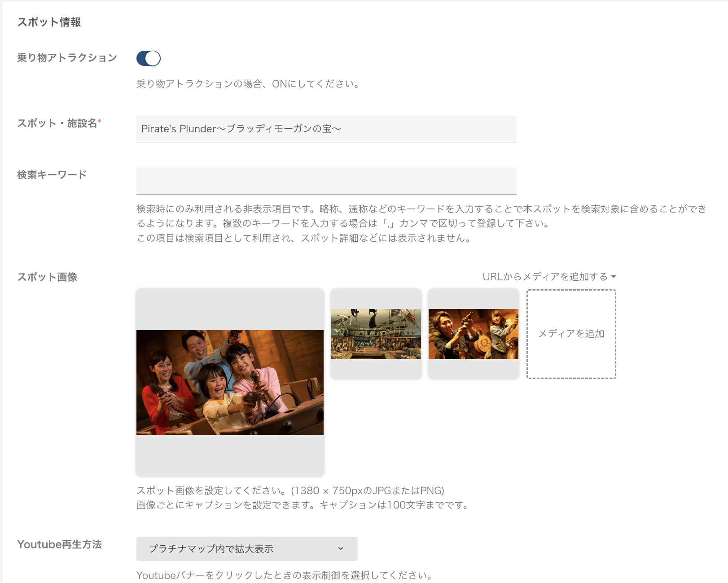Click the るようになります。複数のキーワード description line
728x583 pixels.
343,223
